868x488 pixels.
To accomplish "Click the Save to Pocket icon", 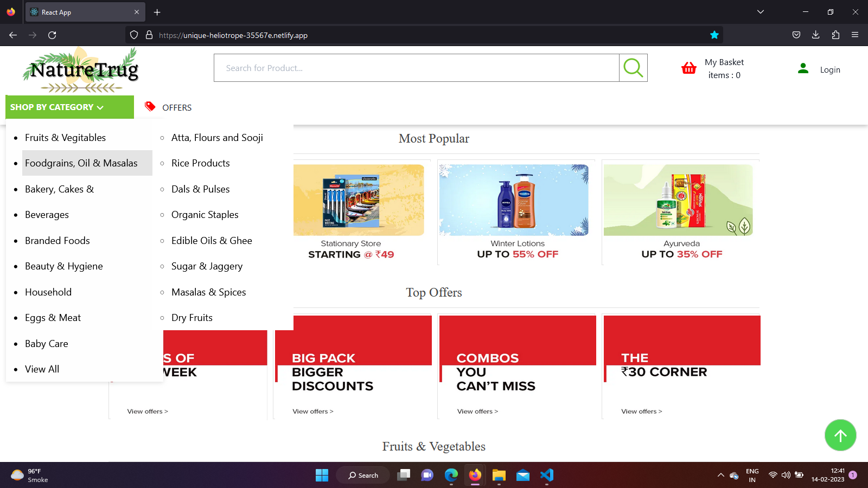I will point(796,35).
